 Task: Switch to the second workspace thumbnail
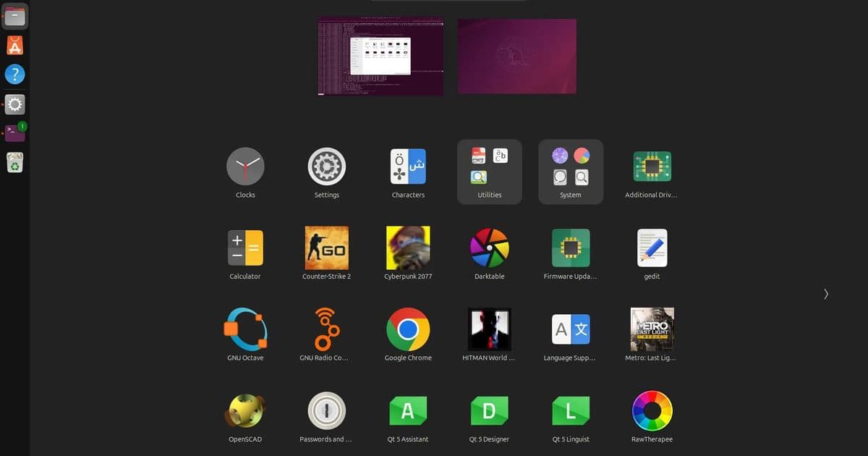516,56
